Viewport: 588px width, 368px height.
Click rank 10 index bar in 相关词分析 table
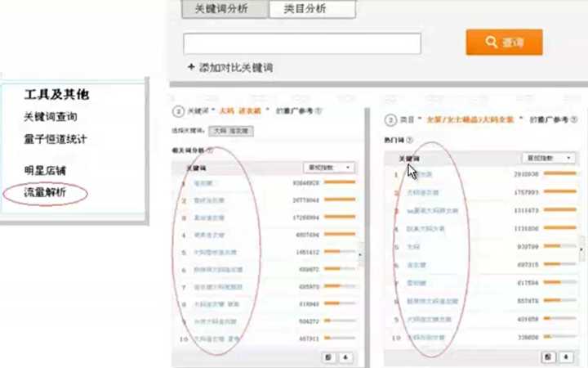[340, 338]
